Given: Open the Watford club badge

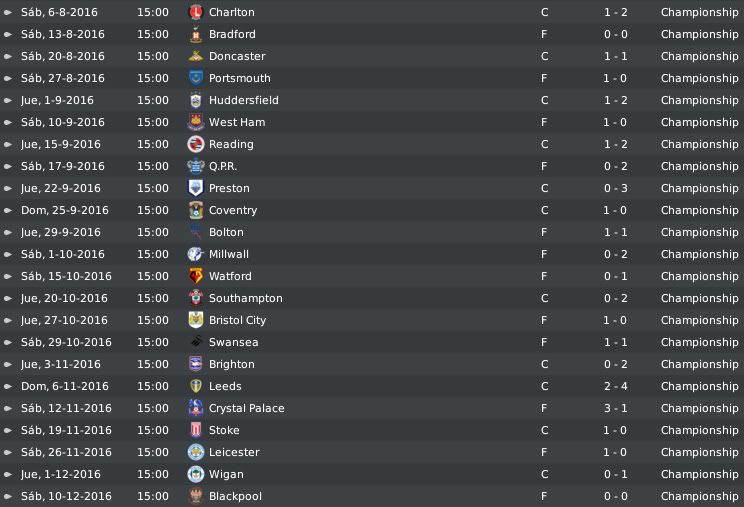Looking at the screenshot, I should [195, 276].
